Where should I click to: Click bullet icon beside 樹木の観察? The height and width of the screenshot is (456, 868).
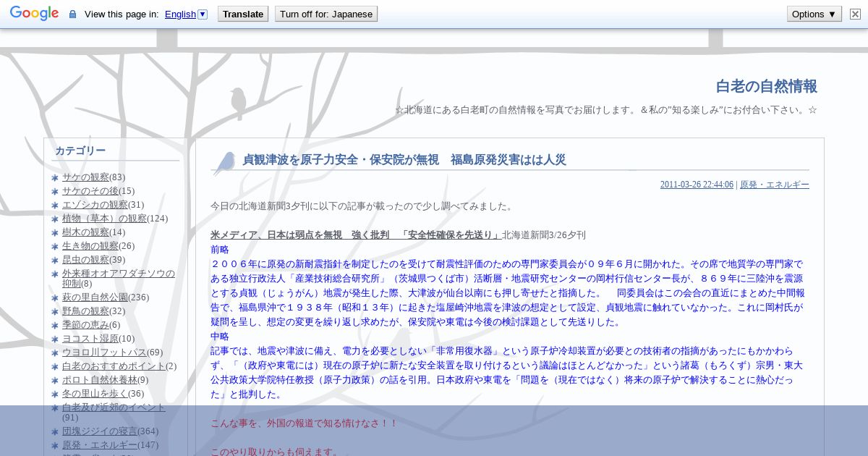coord(56,233)
